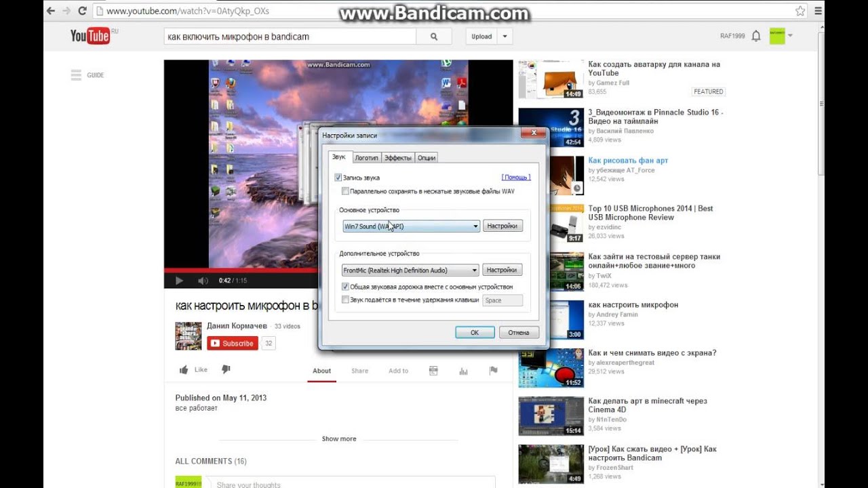Screen dimensions: 868x488
Task: Open как настроить микрофон suggested thumbnail
Action: (551, 320)
